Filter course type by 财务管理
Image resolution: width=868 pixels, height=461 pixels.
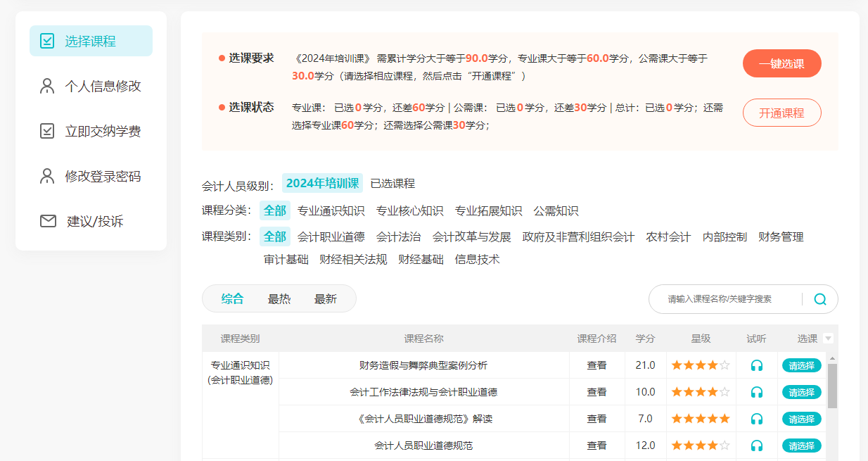(781, 237)
